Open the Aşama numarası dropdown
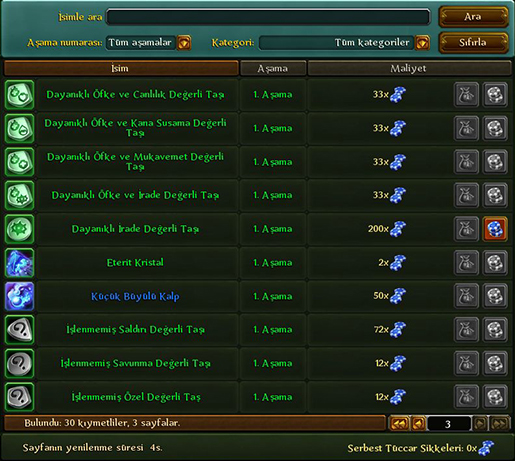The height and width of the screenshot is (461, 515). (x=184, y=43)
